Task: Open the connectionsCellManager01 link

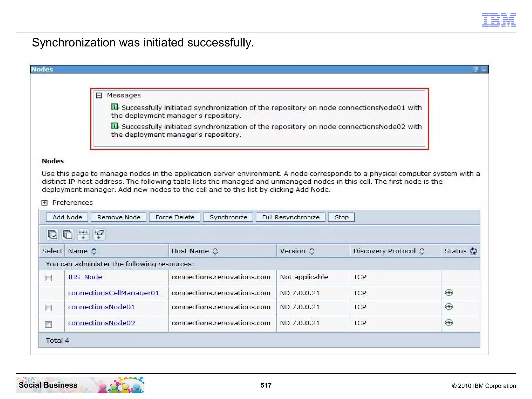Action: point(114,293)
